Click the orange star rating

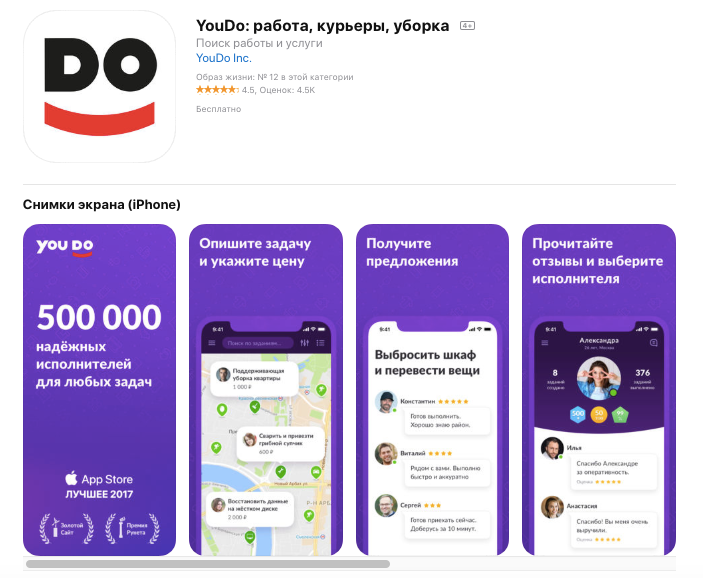217,90
